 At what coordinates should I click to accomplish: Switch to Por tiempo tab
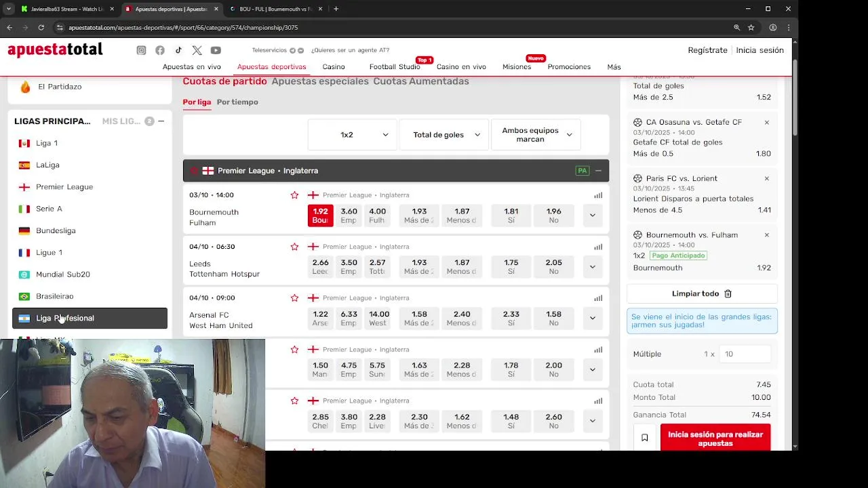237,102
